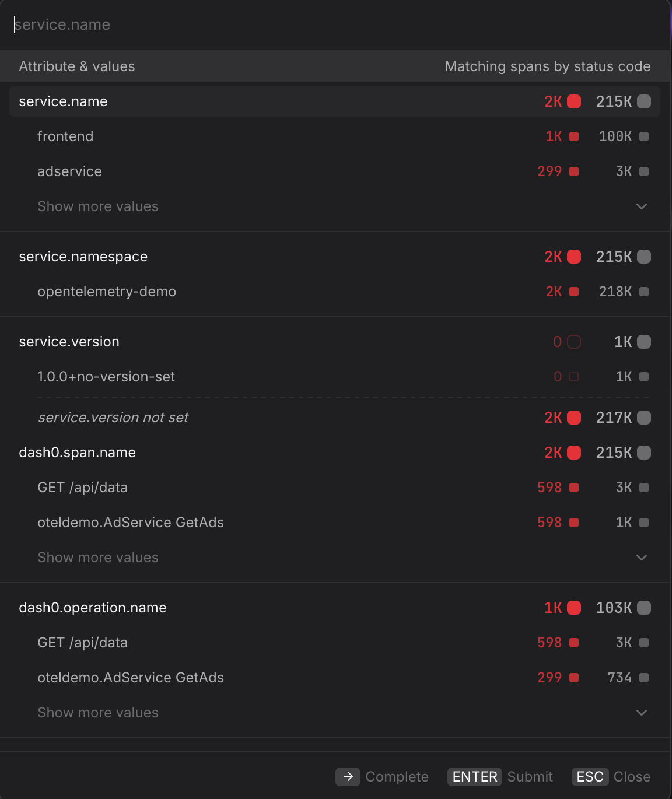
Task: Click the arrow icon in the Complete control
Action: pyautogui.click(x=348, y=777)
